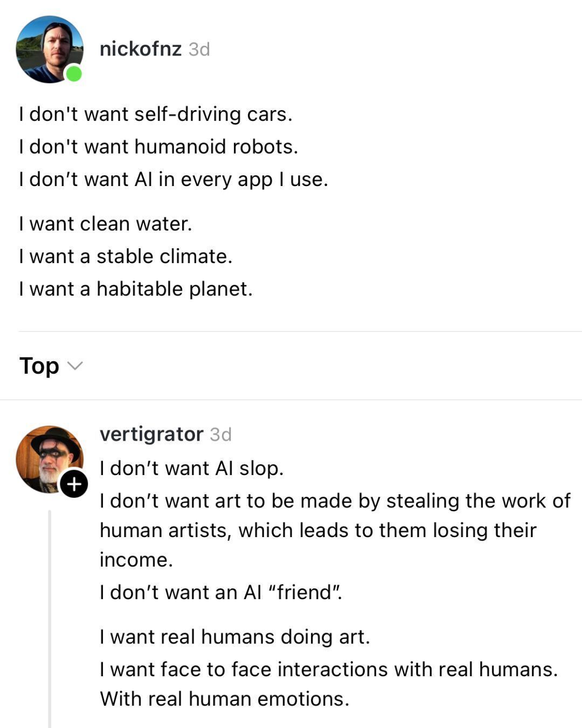Click the "Top" sorting label
This screenshot has height=728, width=582.
tap(39, 366)
